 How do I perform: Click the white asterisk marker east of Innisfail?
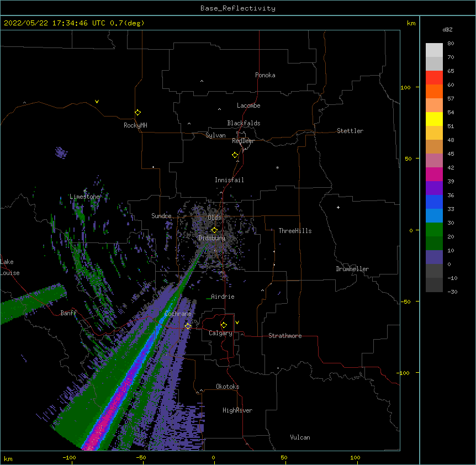[277, 167]
